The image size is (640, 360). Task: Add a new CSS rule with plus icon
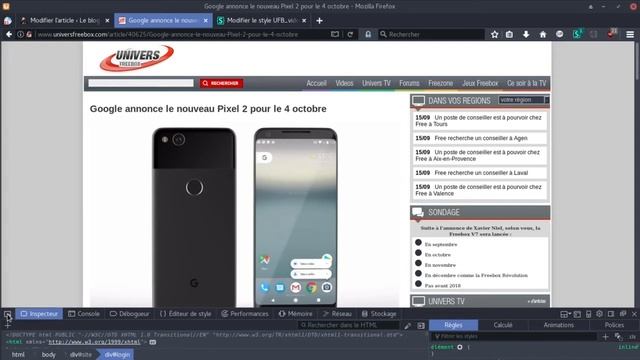coord(605,337)
